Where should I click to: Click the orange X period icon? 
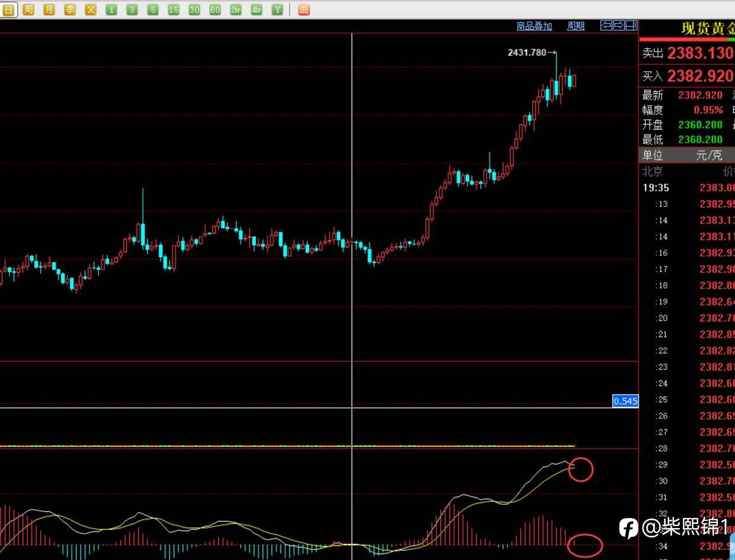91,9
